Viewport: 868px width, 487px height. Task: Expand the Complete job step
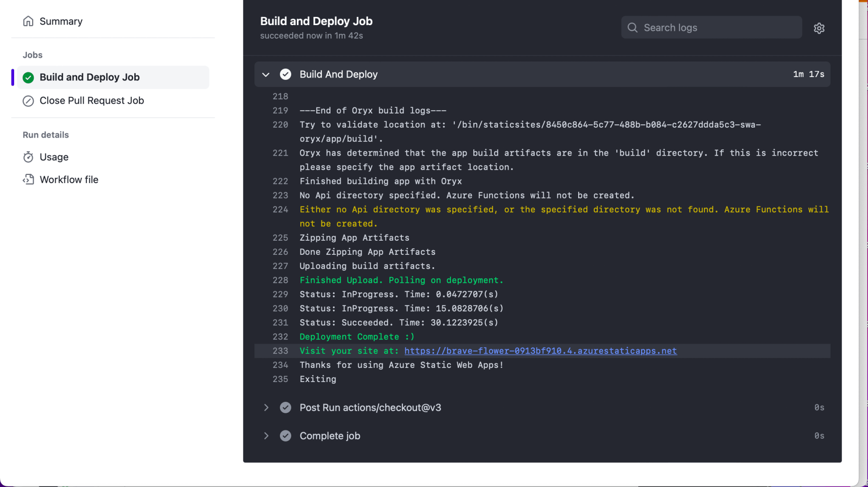(266, 436)
